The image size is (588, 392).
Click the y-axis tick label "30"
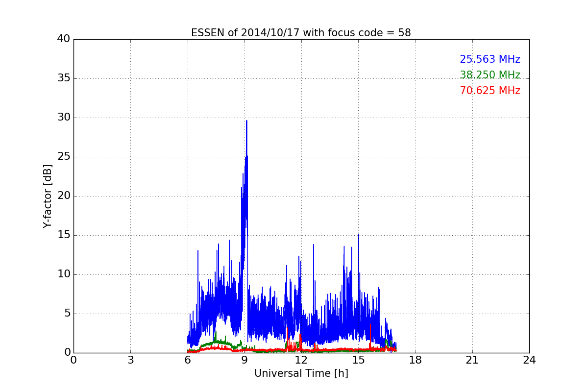pos(64,118)
